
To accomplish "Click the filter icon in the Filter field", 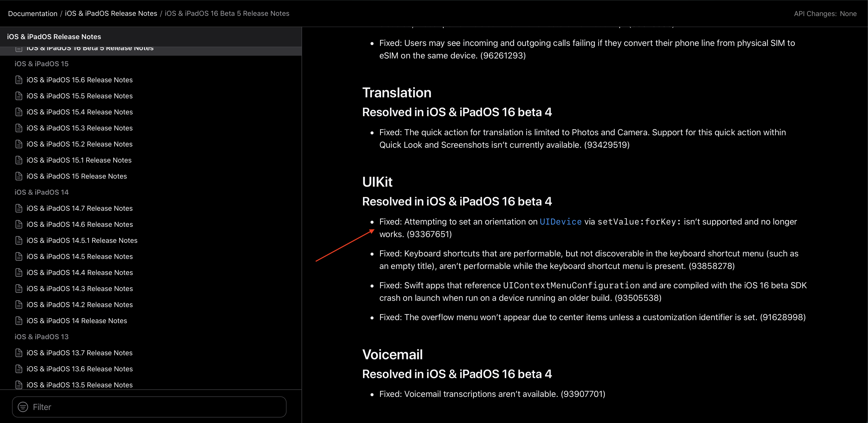I will 23,407.
